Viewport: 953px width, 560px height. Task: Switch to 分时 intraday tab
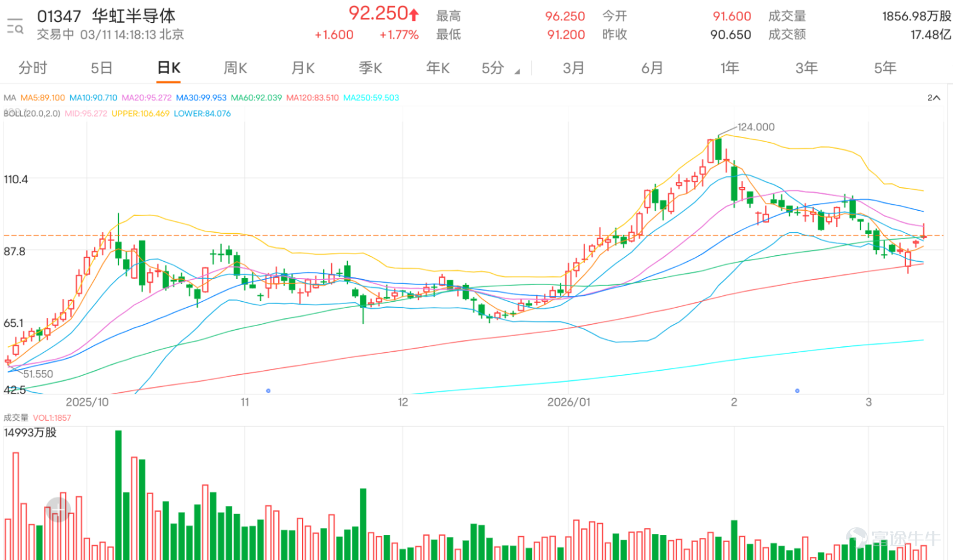(33, 68)
